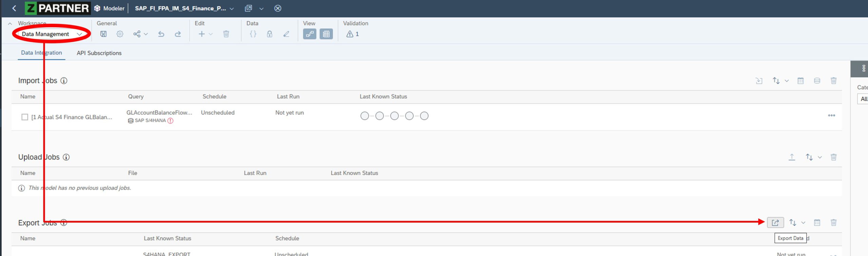
Task: Sort Upload Jobs with the arrows icon
Action: tap(809, 157)
